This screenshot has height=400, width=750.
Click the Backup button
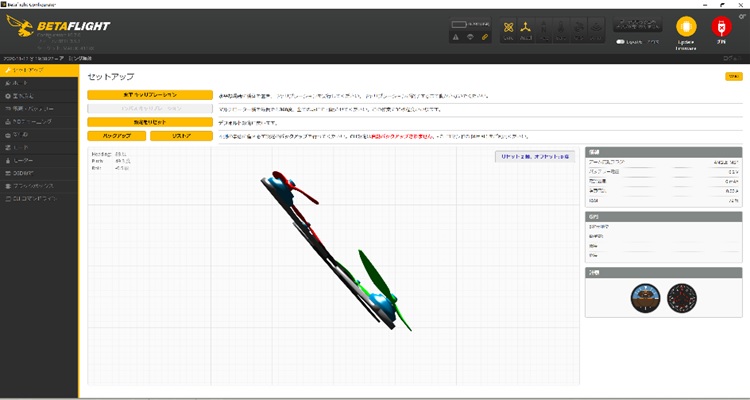(x=117, y=136)
